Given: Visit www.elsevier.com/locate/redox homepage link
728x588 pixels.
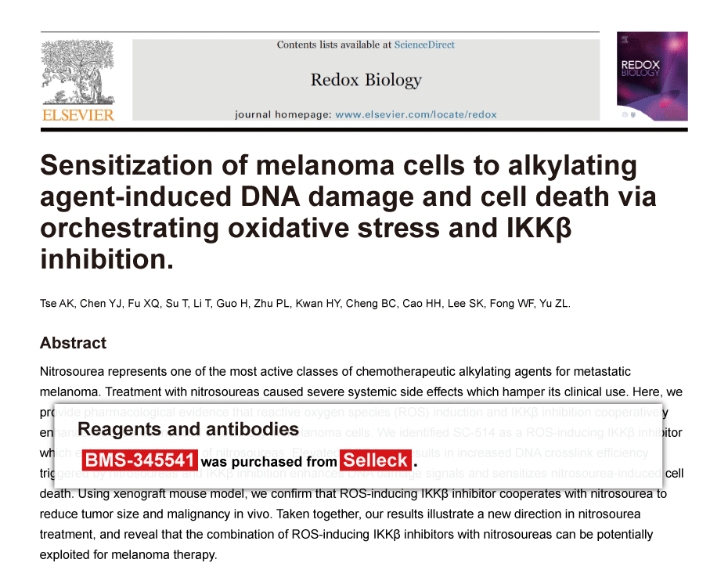Looking at the screenshot, I should (416, 114).
